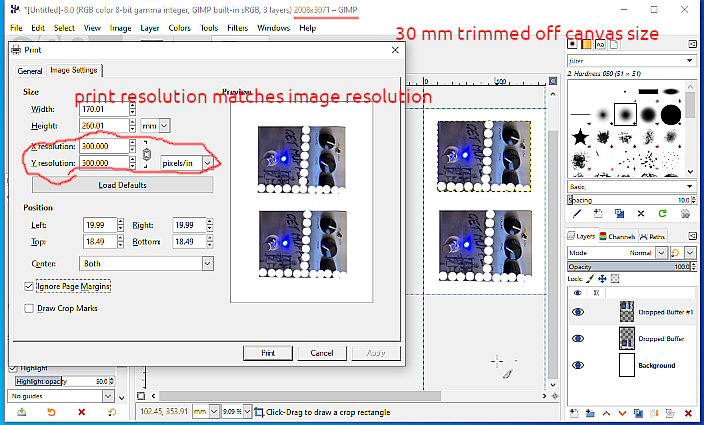Open the Basic brush tag dropdown

coord(631,186)
